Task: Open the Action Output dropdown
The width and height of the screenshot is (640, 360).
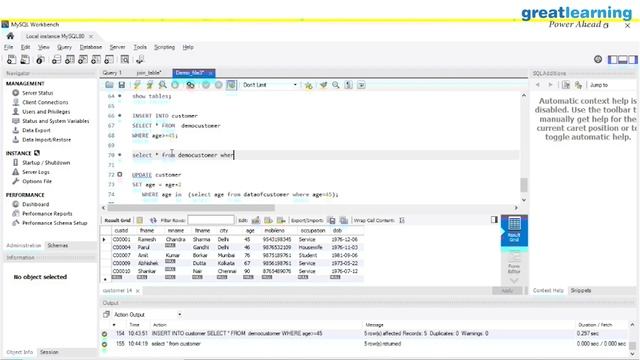Action: click(x=148, y=315)
